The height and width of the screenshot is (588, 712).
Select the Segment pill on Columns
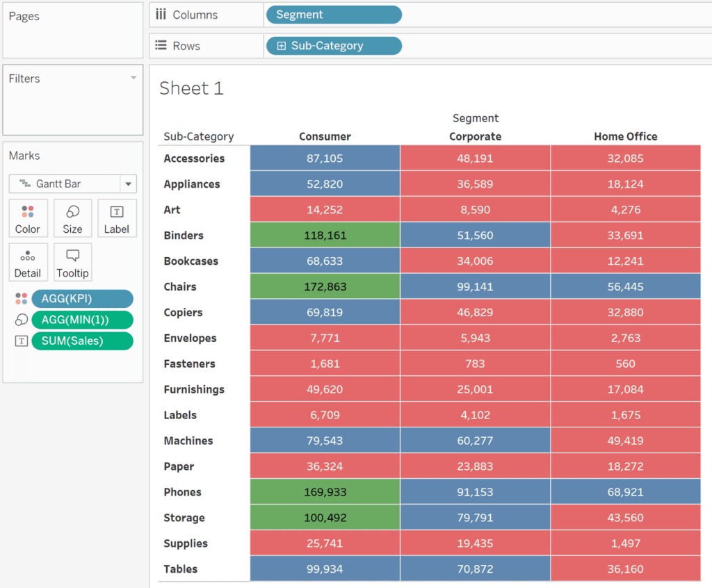click(333, 15)
